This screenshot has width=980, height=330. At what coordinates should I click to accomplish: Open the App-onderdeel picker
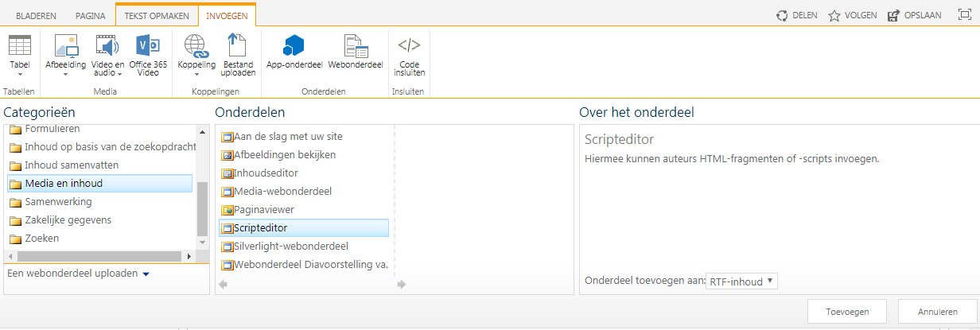pos(294,45)
